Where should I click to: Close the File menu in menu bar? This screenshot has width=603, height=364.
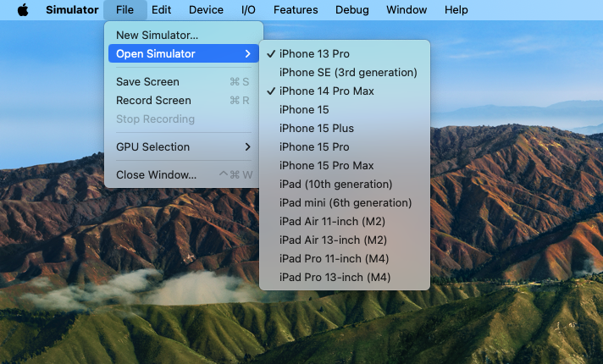(x=125, y=10)
